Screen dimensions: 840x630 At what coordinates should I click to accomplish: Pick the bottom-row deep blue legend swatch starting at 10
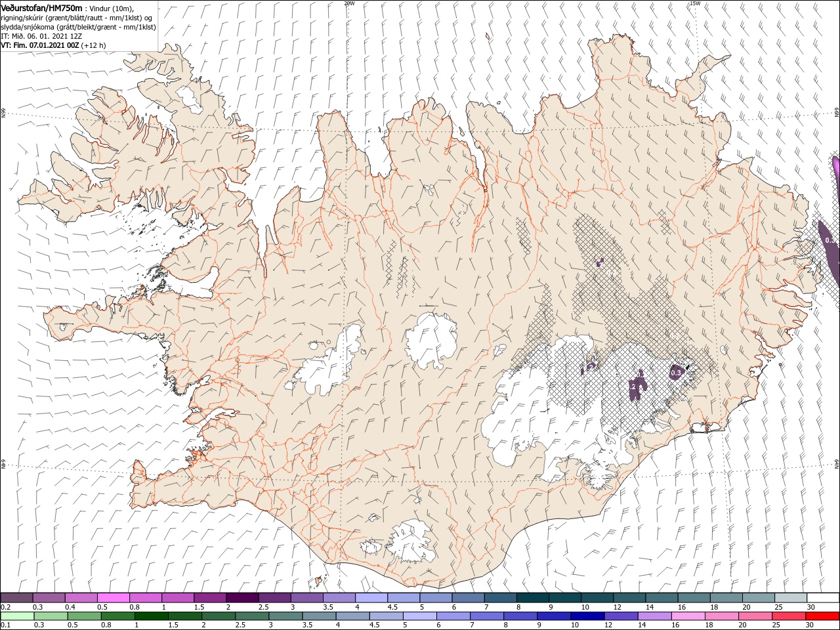pyautogui.click(x=587, y=616)
